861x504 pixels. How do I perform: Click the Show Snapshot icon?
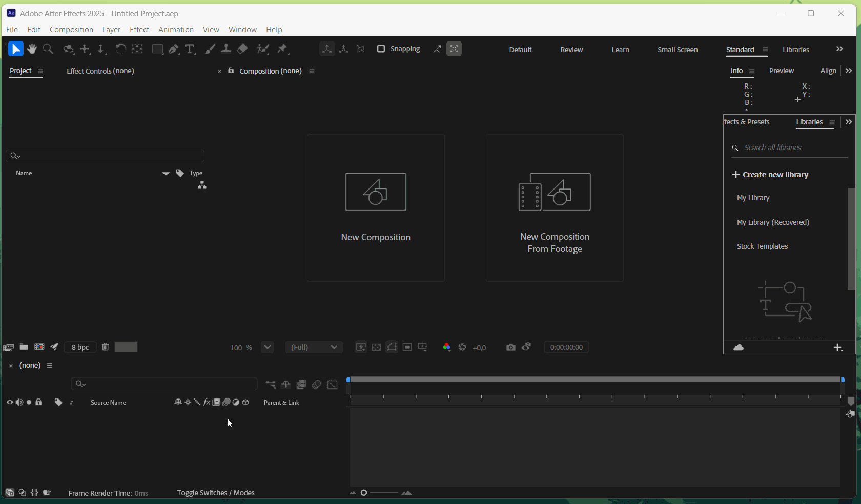point(527,347)
